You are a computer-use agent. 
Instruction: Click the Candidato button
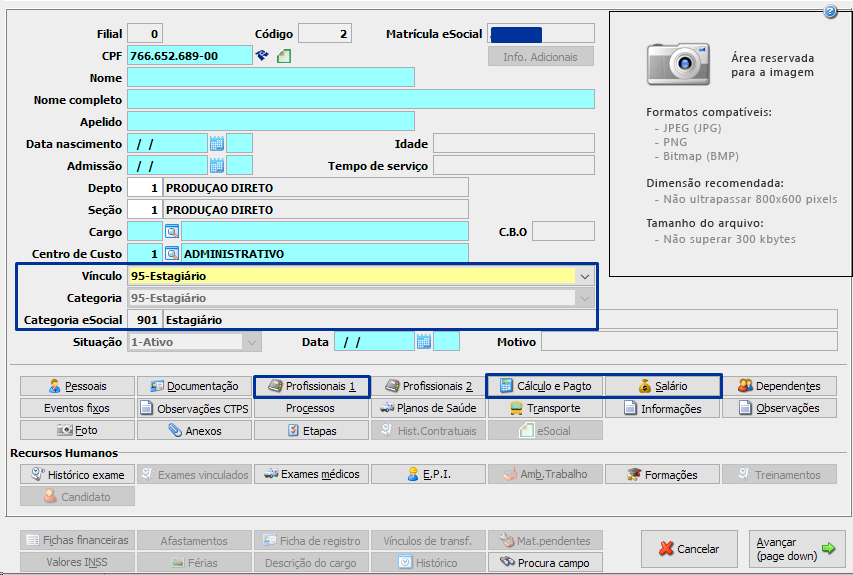click(x=77, y=497)
